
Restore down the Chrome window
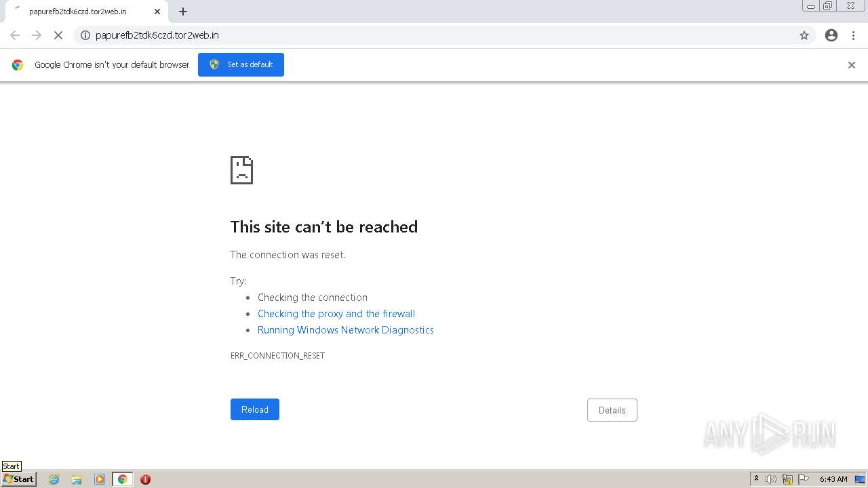(828, 6)
